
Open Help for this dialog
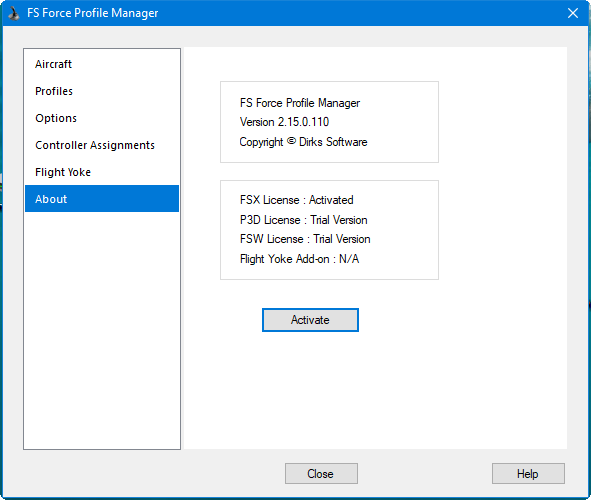[528, 473]
